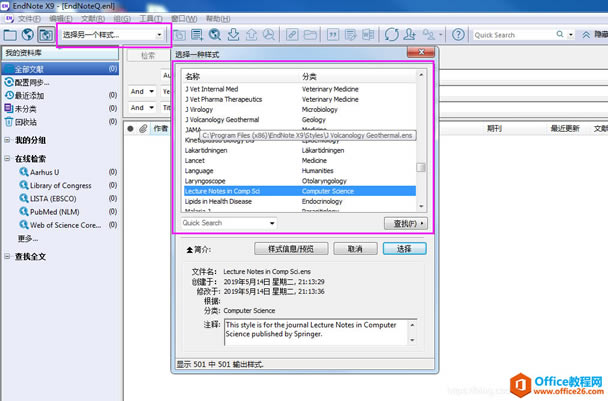Open the 组(G) menu
This screenshot has height=401, width=608.
122,19
